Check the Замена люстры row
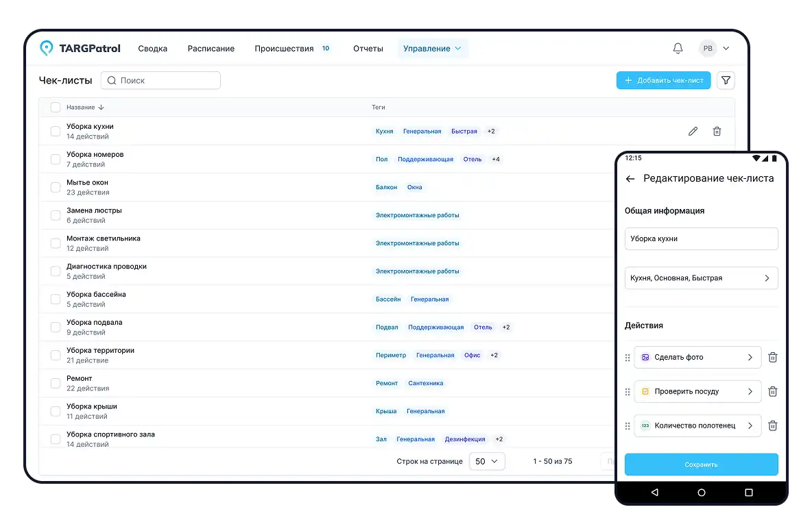 56,214
